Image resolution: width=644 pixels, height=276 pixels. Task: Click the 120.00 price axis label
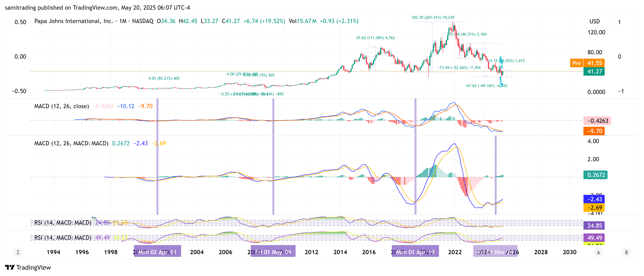596,32
